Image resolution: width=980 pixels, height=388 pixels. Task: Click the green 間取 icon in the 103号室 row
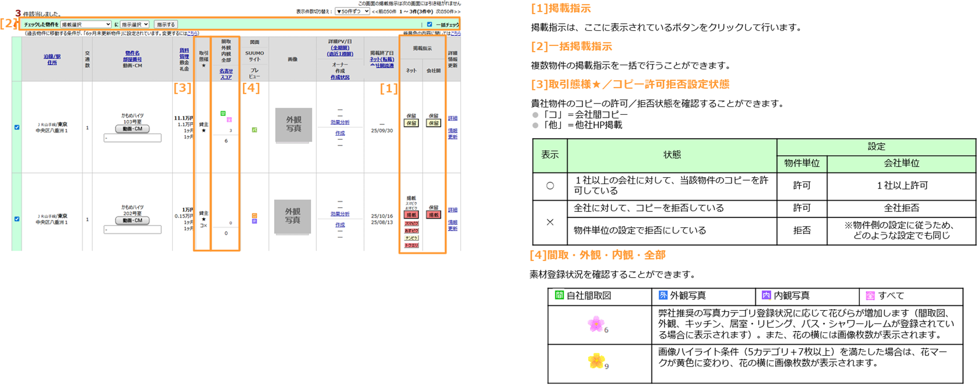223,114
